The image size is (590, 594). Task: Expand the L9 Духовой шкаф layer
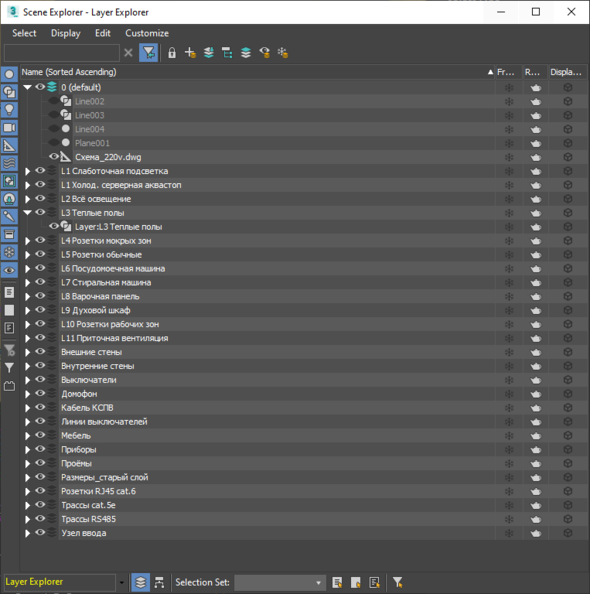[x=27, y=310]
